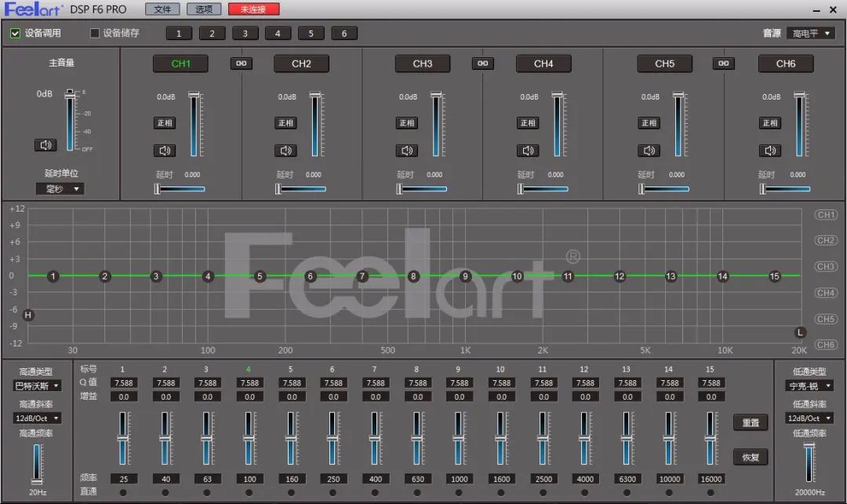
Task: Mute the master volume speaker icon
Action: (x=45, y=145)
